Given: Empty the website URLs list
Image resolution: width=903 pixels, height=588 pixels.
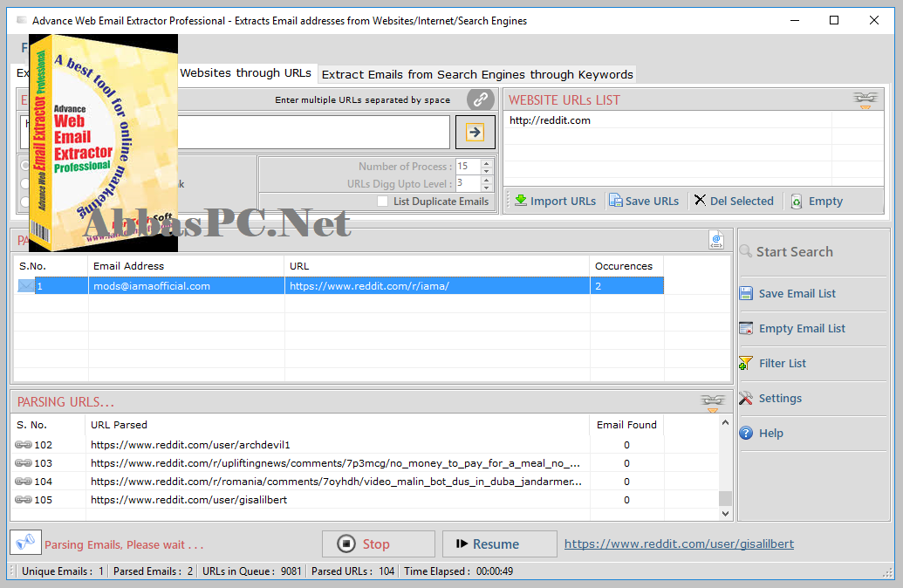Looking at the screenshot, I should click(817, 201).
